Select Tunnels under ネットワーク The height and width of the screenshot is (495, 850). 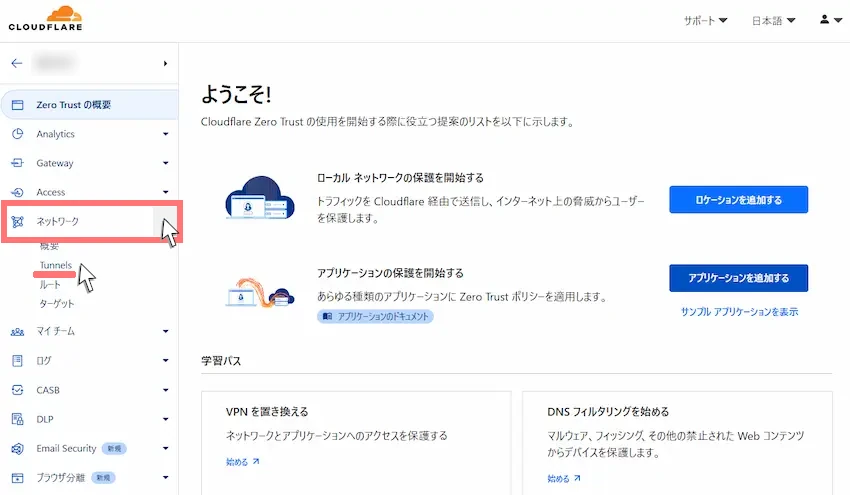point(55,265)
